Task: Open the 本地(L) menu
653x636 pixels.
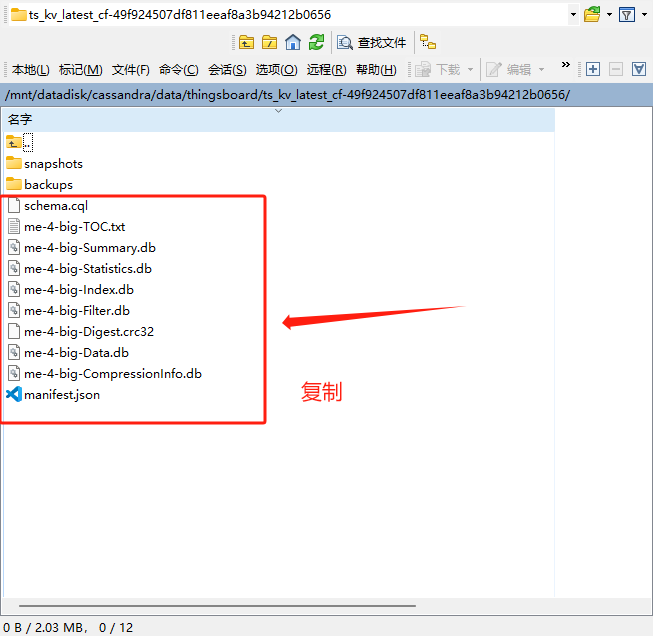Action: (31, 70)
